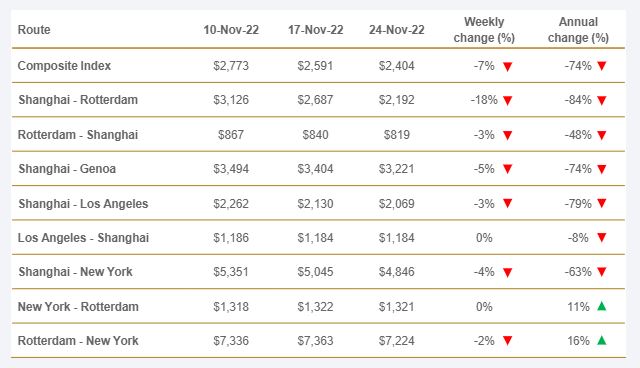The width and height of the screenshot is (640, 368).
Task: Click the red arrow next to Shanghai - Genoa -5%
Action: (507, 169)
